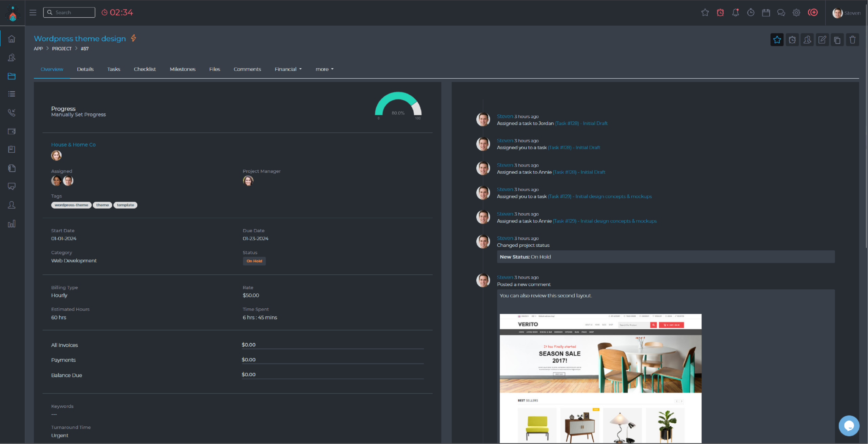Click the APP breadcrumb link
The height and width of the screenshot is (444, 868).
coord(38,49)
